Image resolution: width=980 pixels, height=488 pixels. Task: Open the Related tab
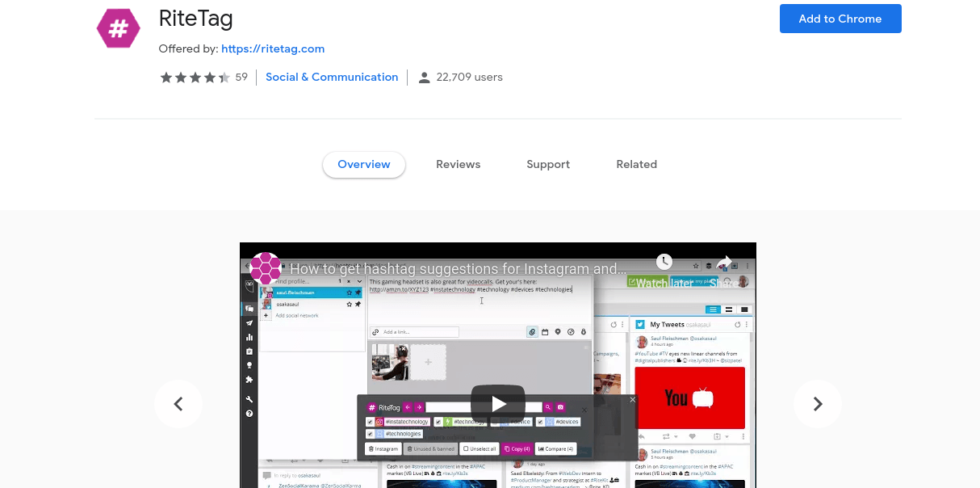click(x=637, y=164)
